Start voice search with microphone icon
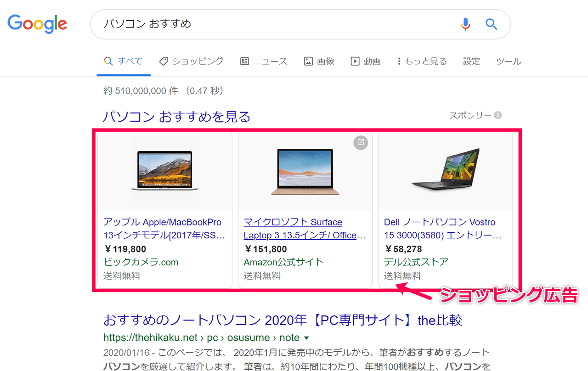 (x=466, y=24)
